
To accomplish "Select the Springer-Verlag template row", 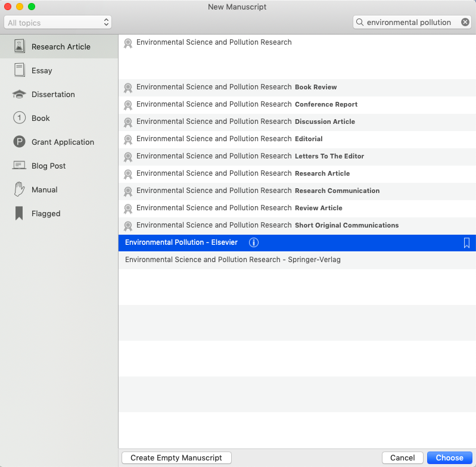I will pyautogui.click(x=297, y=260).
